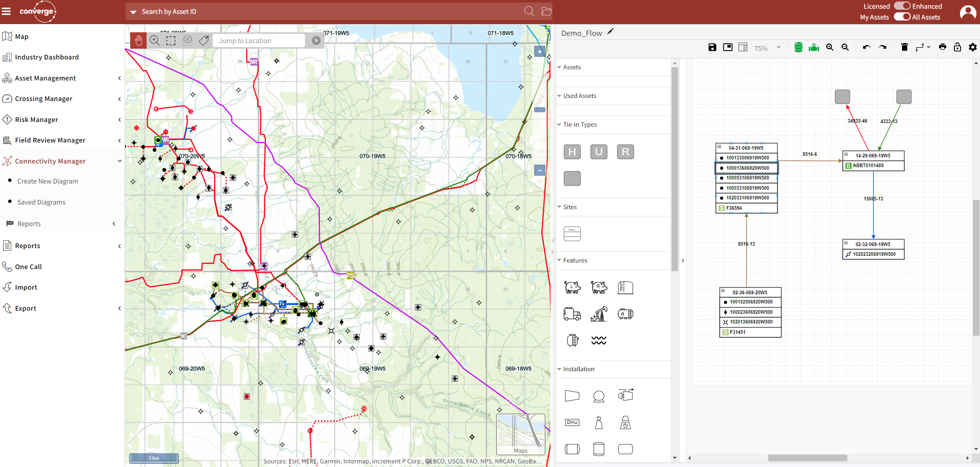
Task: Collapse the Used Assets section
Action: click(559, 96)
